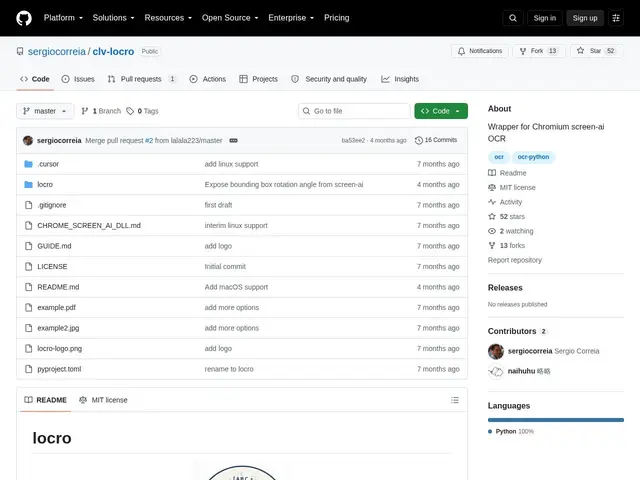
Task: Open the Security and quality tab
Action: tap(329, 79)
